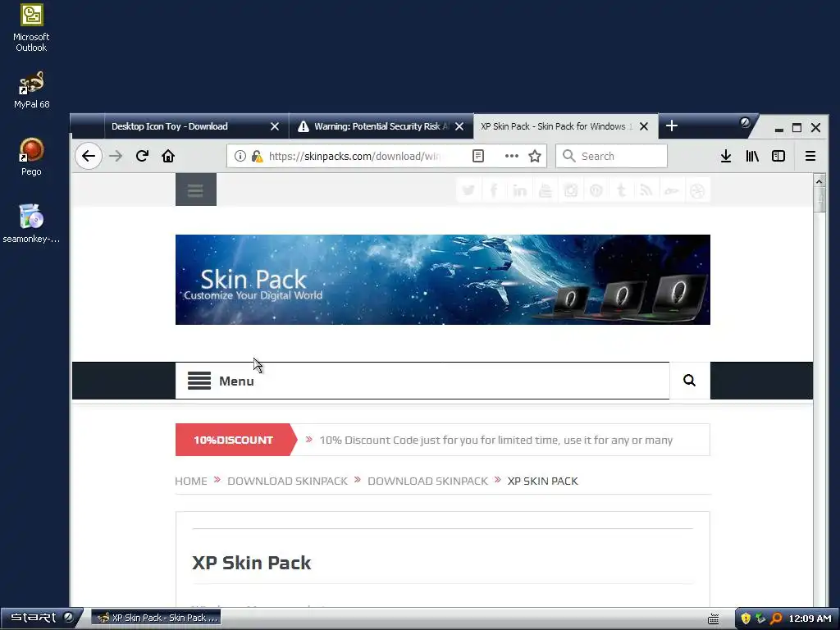Show site information for skinpacks.com
This screenshot has width=840, height=630.
tap(240, 156)
